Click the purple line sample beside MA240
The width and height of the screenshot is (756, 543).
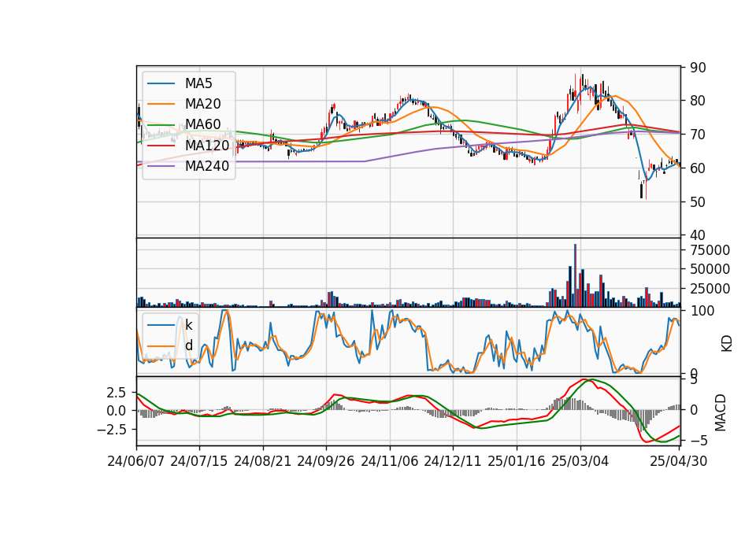161,166
